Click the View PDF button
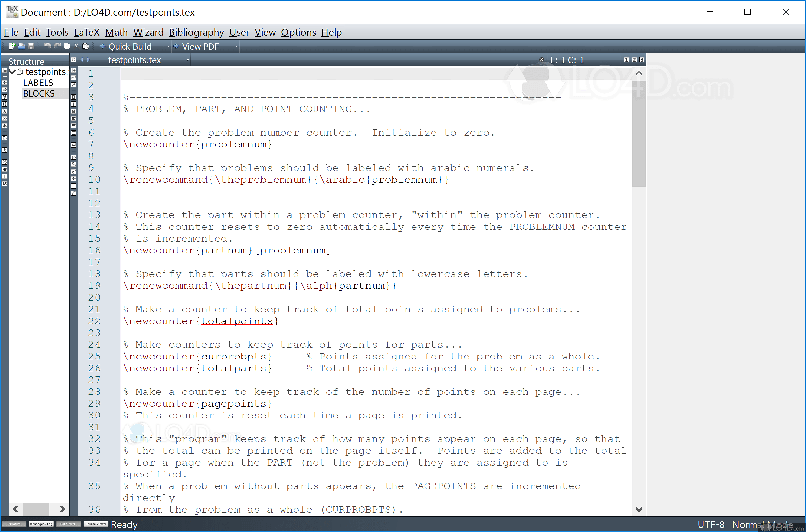This screenshot has width=806, height=532. tap(200, 46)
